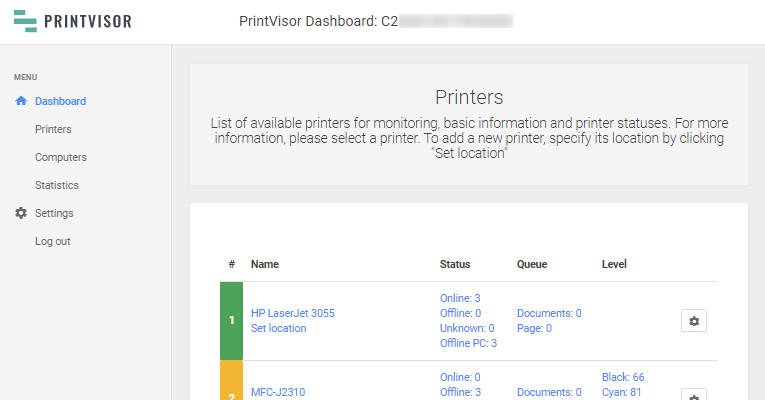This screenshot has height=400, width=765.
Task: Select Log out from the menu
Action: 52,241
